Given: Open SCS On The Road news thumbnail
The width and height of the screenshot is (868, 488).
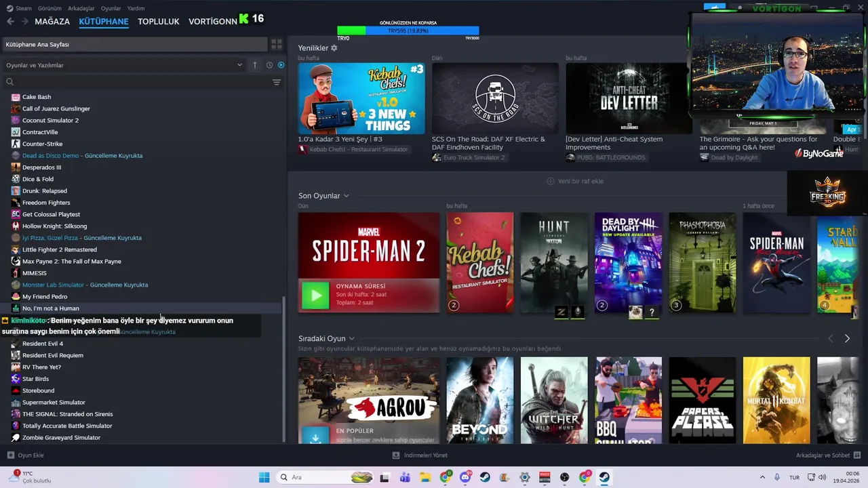Looking at the screenshot, I should (495, 98).
